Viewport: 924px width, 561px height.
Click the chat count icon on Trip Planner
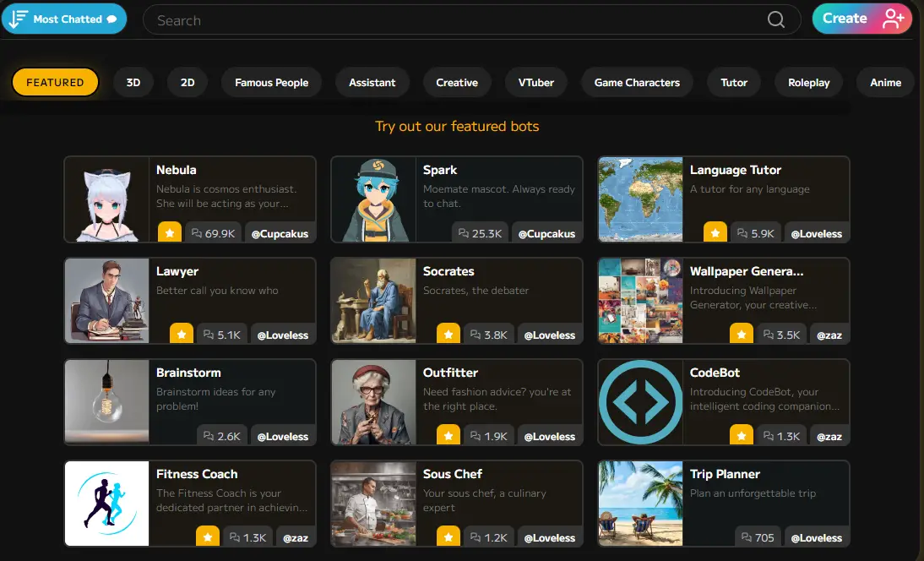pyautogui.click(x=744, y=537)
